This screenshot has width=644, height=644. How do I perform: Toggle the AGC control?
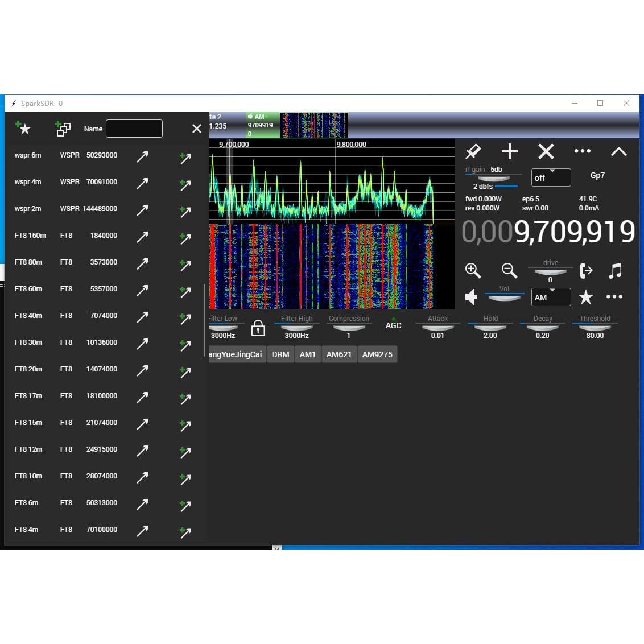coord(393,325)
